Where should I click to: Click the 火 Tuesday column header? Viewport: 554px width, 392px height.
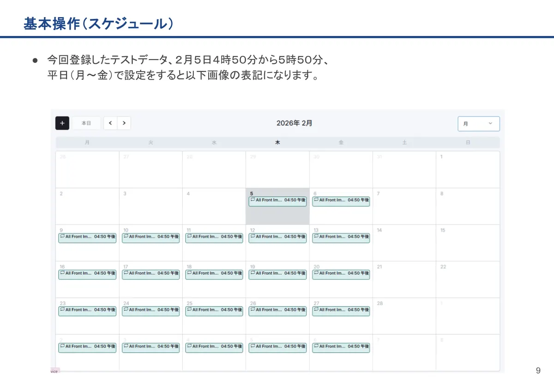pyautogui.click(x=151, y=143)
